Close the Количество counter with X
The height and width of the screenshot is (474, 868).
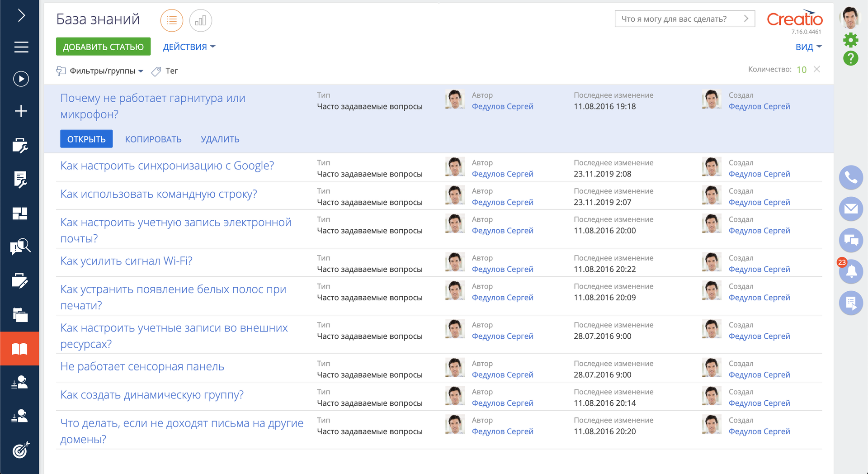point(816,69)
